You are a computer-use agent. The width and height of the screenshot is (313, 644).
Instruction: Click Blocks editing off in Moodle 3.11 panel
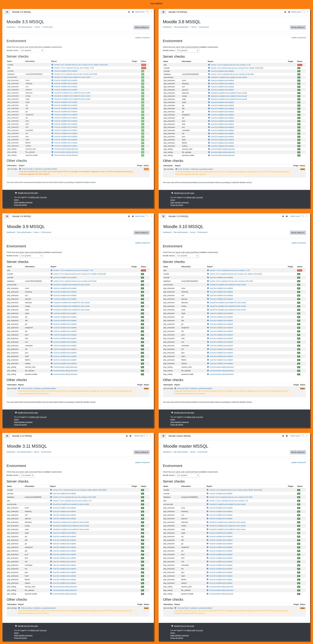point(141,452)
